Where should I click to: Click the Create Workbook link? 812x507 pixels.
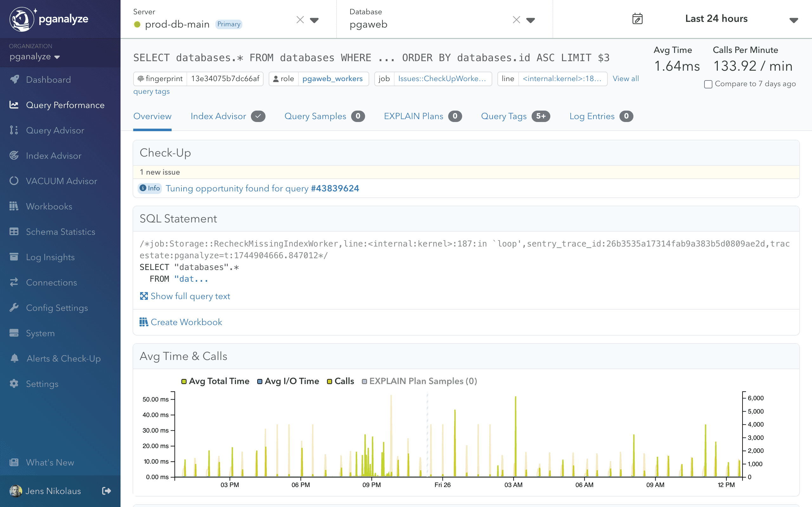pos(186,322)
